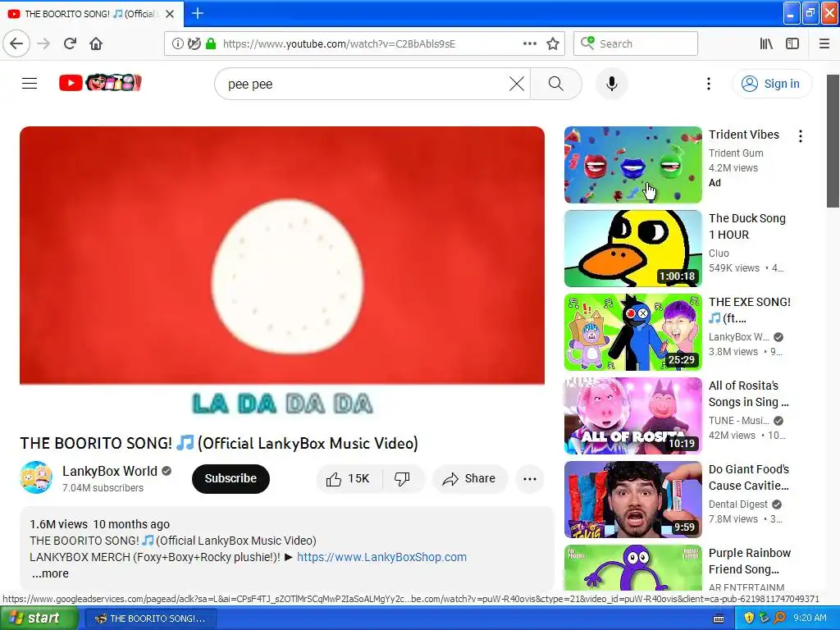
Task: Show site information icon in address bar
Action: 177,44
